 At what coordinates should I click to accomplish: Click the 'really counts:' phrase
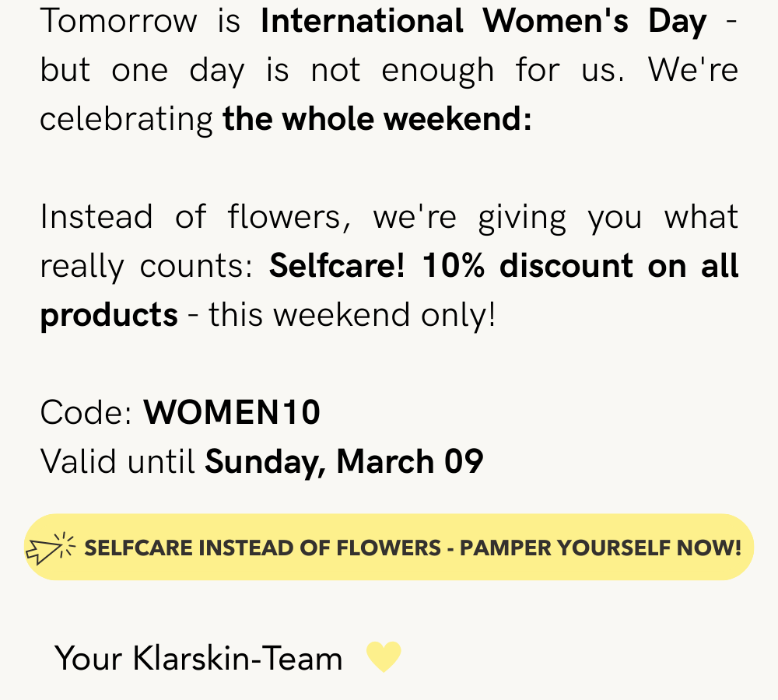pos(147,267)
